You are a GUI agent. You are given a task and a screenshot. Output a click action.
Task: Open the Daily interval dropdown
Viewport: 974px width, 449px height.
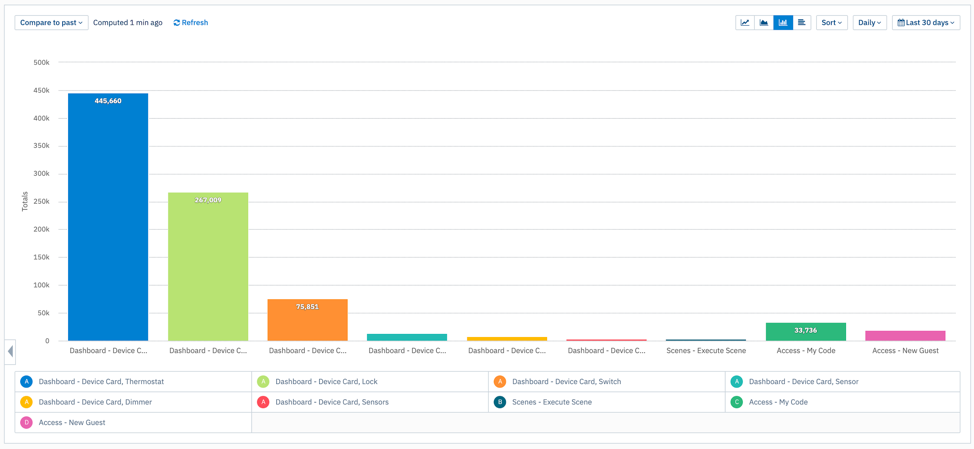pos(869,22)
